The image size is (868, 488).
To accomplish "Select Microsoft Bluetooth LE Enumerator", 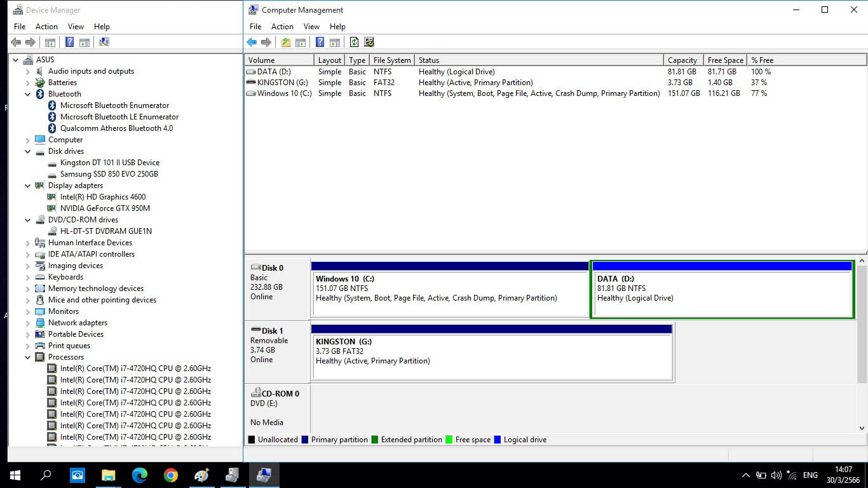I will (x=119, y=117).
